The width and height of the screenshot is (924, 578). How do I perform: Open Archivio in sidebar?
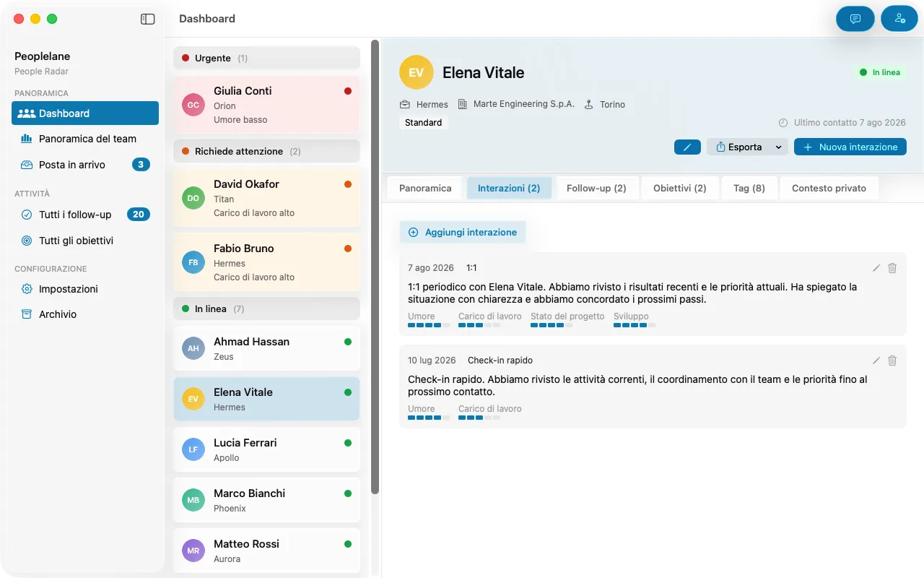click(85, 314)
